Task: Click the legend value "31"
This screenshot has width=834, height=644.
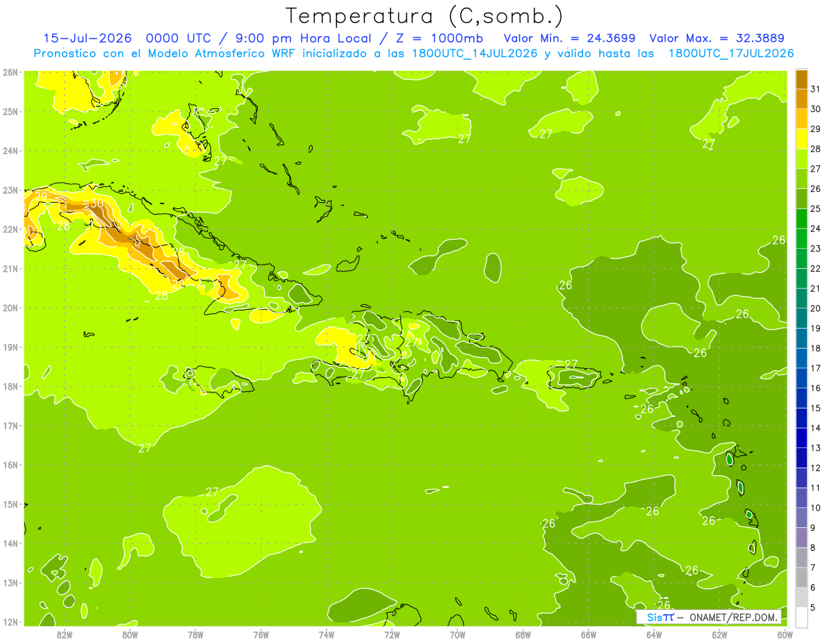Action: [815, 89]
